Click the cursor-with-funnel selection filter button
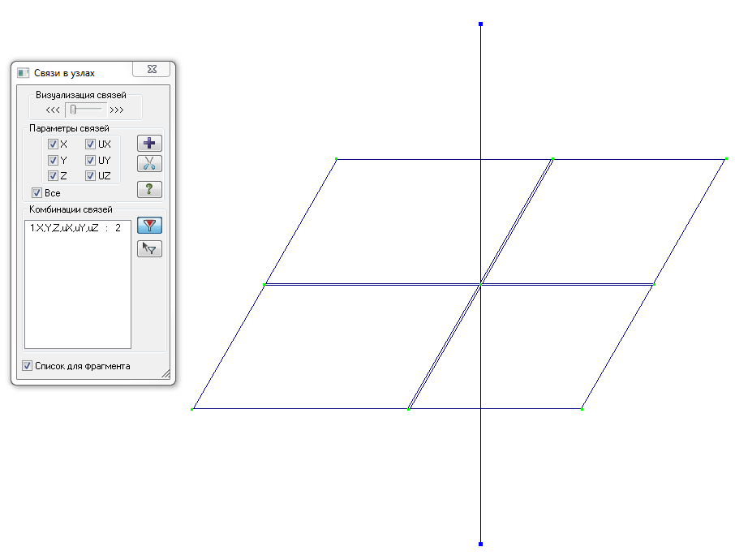The image size is (735, 560). [149, 248]
